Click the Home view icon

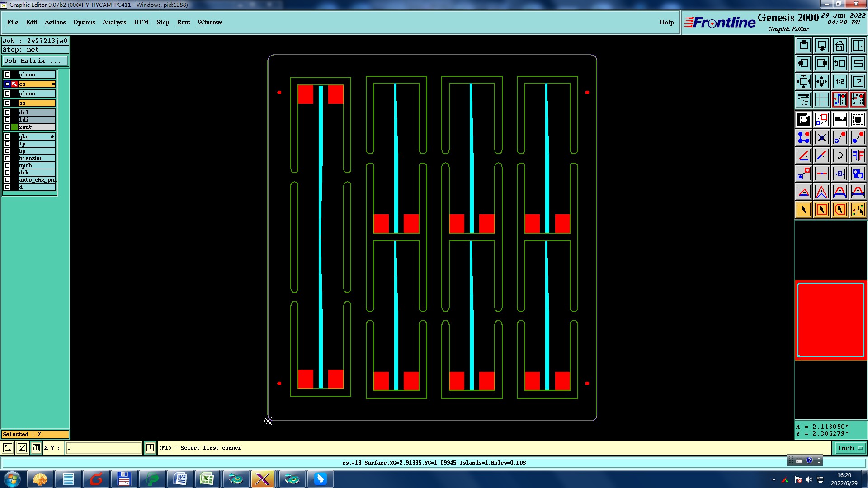pos(840,45)
